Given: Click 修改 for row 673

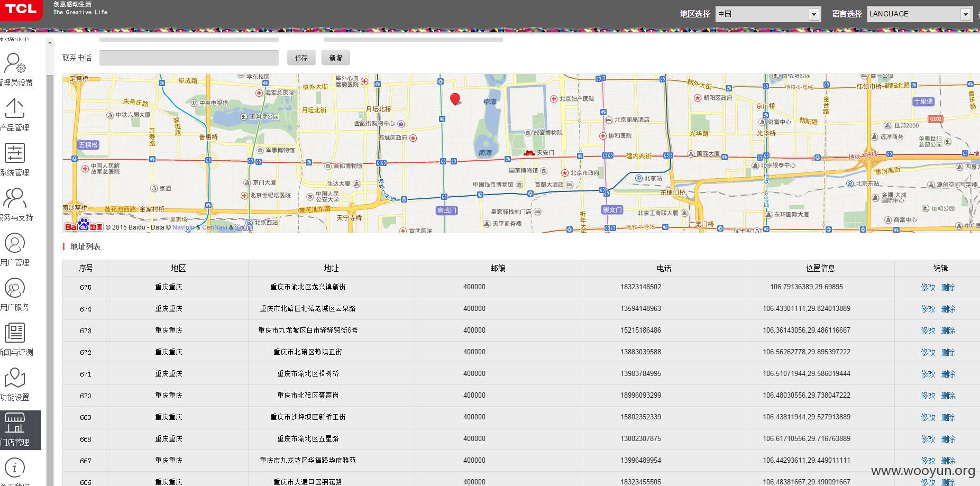Looking at the screenshot, I should point(928,331).
